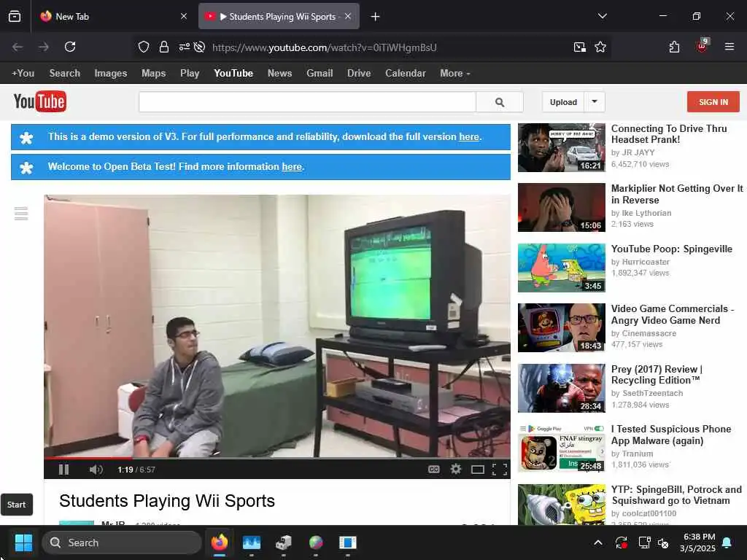Open Prey (2017) Review video title
747x560 pixels.
click(657, 375)
